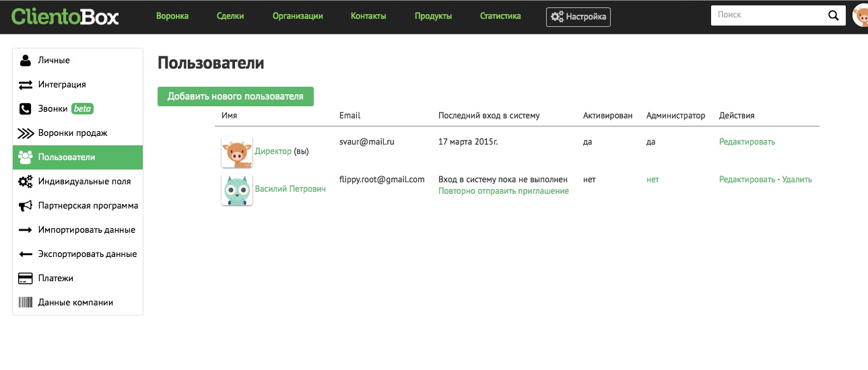Click the group icon beside Пользователи

point(26,157)
